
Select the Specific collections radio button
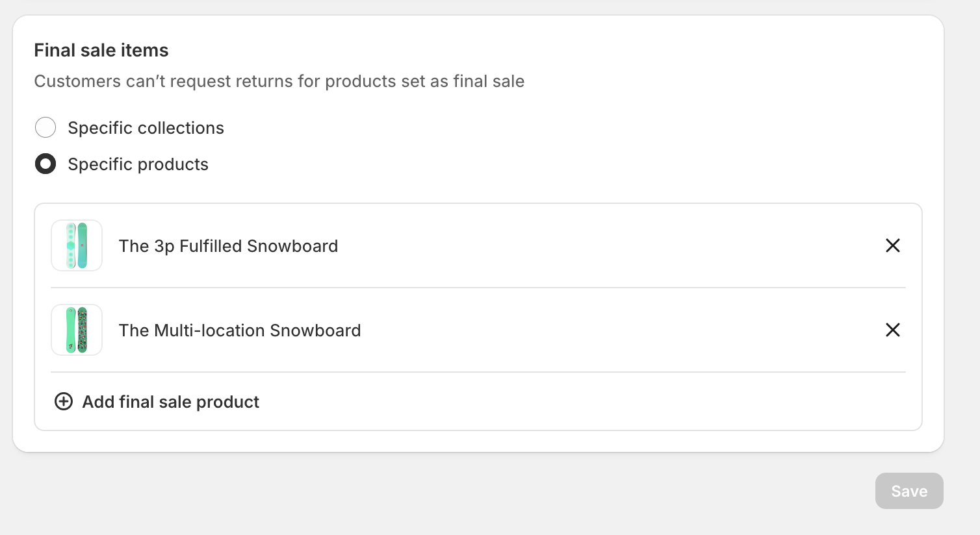45,128
